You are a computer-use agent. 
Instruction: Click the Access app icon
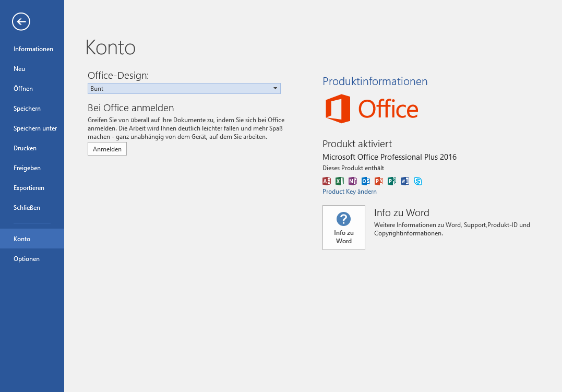coord(327,181)
